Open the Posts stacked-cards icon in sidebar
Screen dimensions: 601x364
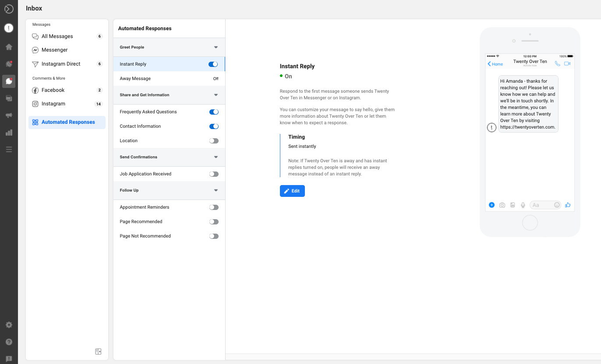9,98
